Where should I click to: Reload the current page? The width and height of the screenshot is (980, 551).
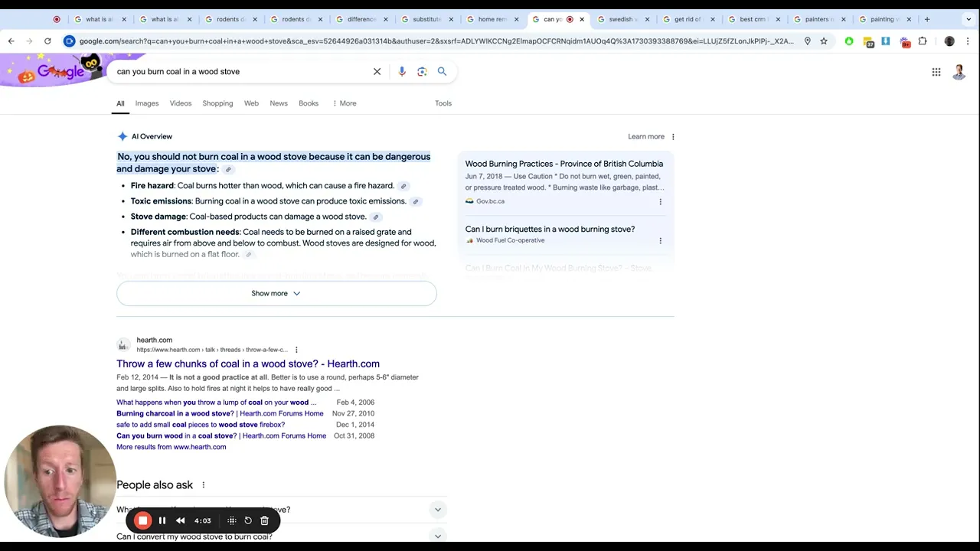click(47, 41)
